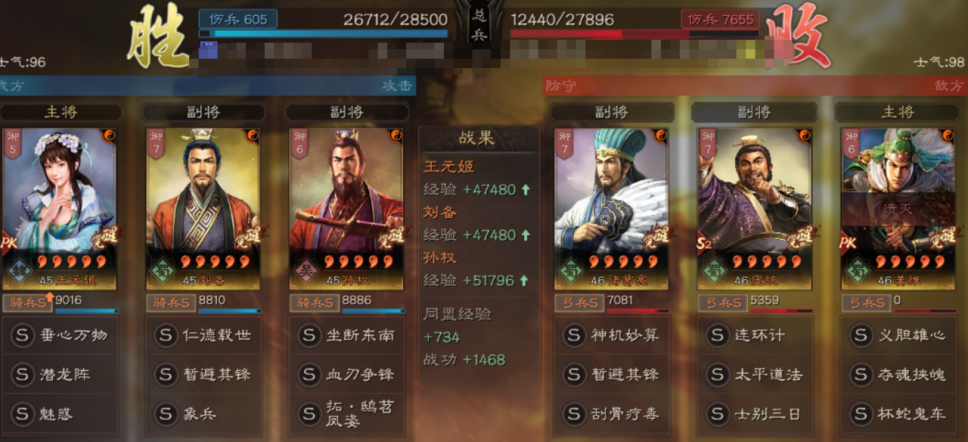Click the allied blue total troops bar

click(323, 33)
